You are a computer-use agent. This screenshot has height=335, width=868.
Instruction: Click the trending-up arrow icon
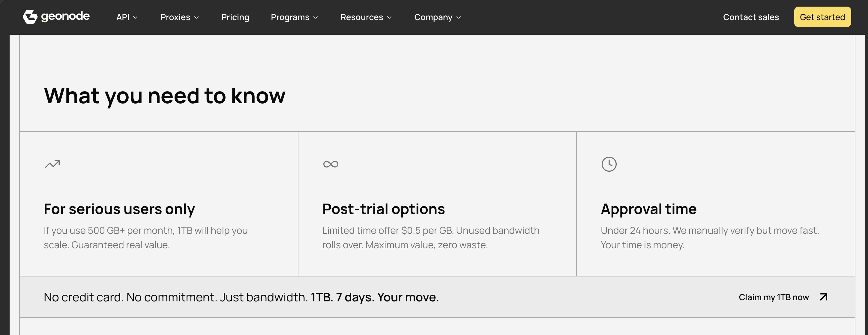click(52, 164)
